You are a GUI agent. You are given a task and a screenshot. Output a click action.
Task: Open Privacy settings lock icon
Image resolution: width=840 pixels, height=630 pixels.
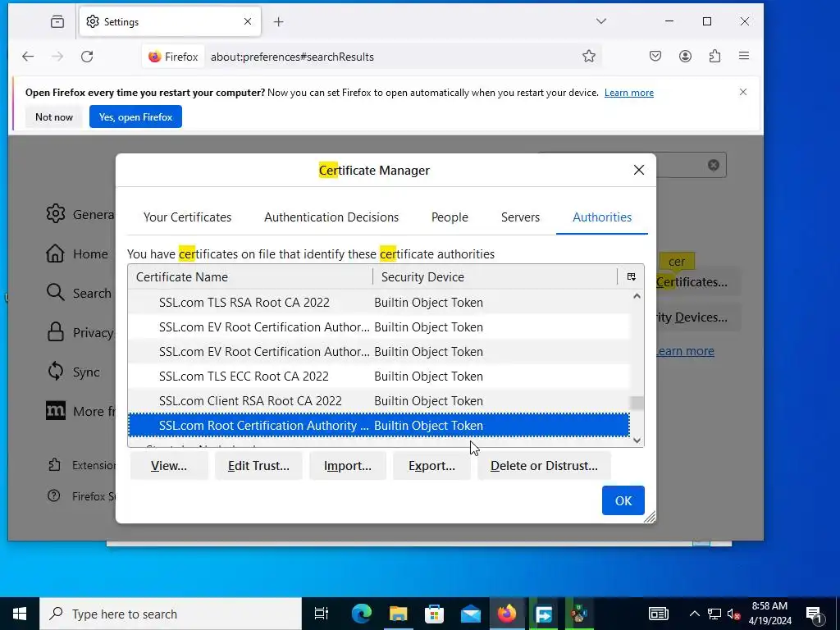(56, 332)
